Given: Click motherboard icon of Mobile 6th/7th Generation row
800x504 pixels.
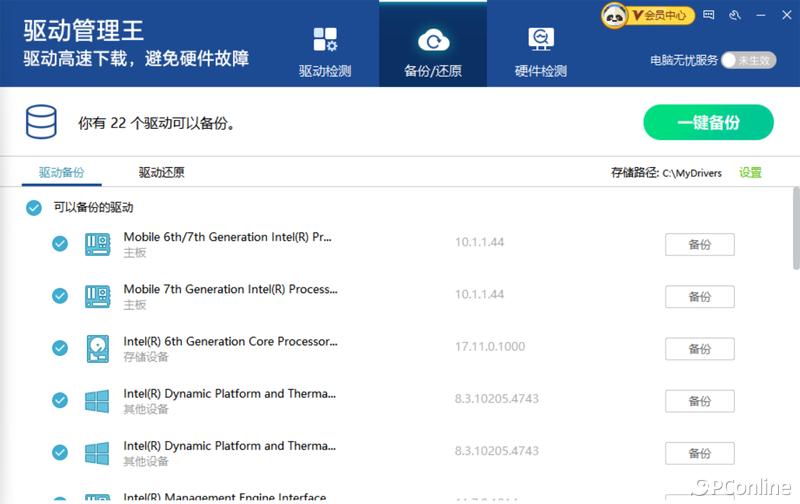Looking at the screenshot, I should click(97, 244).
